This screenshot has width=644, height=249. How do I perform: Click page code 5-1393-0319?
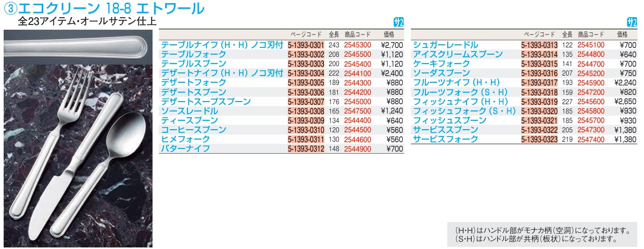[539, 102]
